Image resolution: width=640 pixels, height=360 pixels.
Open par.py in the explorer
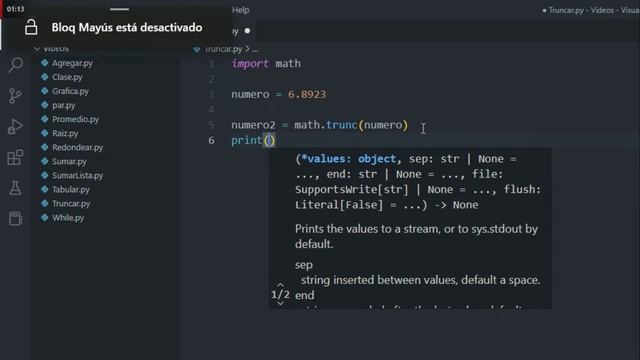click(64, 105)
